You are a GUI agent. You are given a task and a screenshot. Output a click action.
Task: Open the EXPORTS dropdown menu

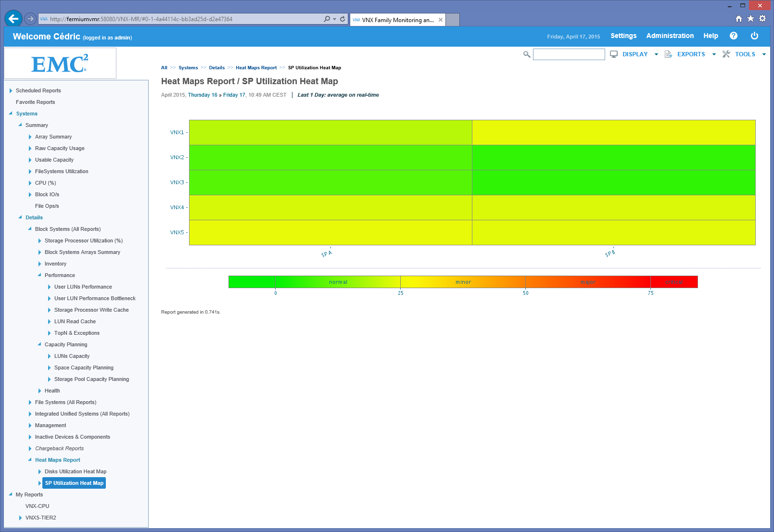[x=691, y=54]
